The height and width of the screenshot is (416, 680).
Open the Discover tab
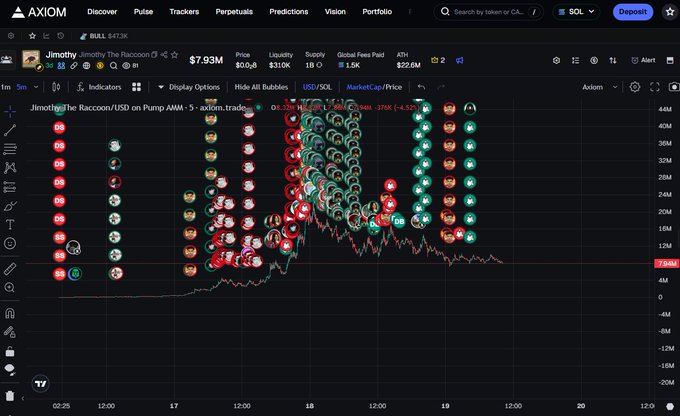coord(102,12)
